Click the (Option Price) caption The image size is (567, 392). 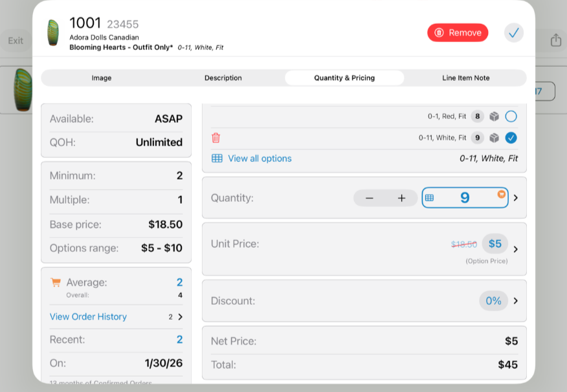pyautogui.click(x=486, y=261)
